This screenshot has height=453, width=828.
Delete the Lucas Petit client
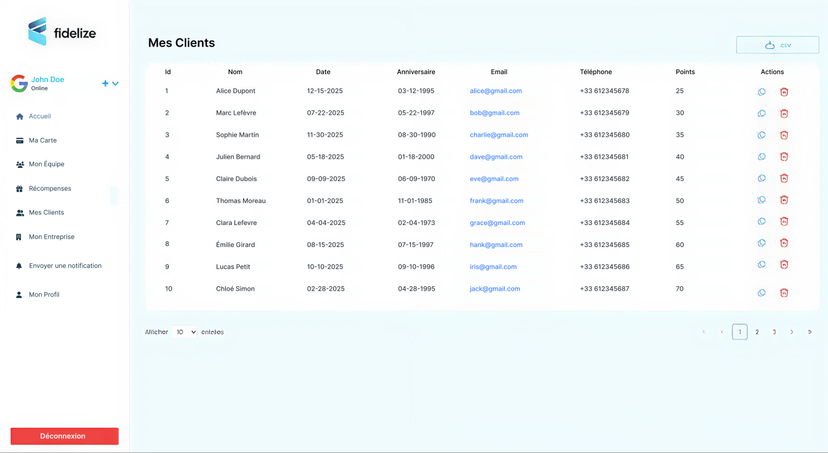(x=784, y=265)
